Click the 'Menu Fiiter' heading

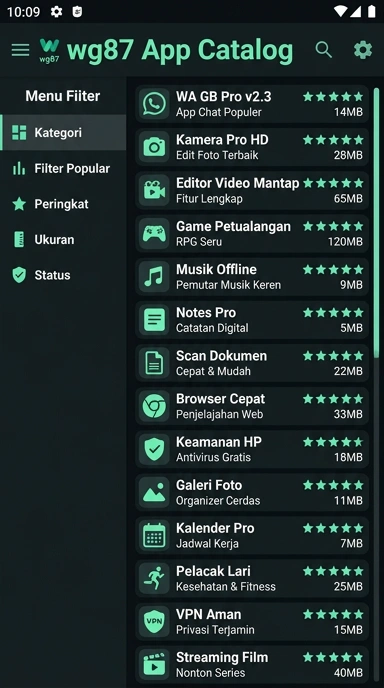coord(63,96)
